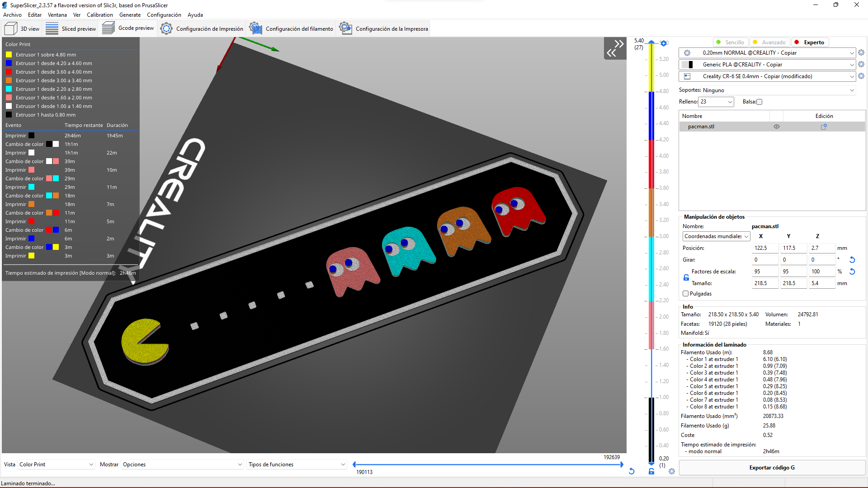Click the cyan 2.20 a 2.80 mm swatch
Viewport: 868px width, 488px height.
click(x=9, y=89)
